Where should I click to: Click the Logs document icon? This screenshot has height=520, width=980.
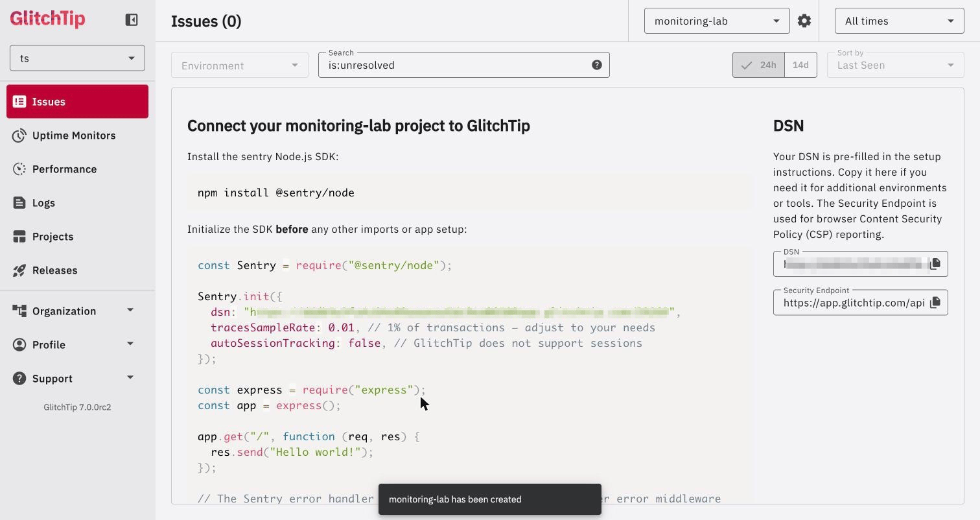pos(19,203)
